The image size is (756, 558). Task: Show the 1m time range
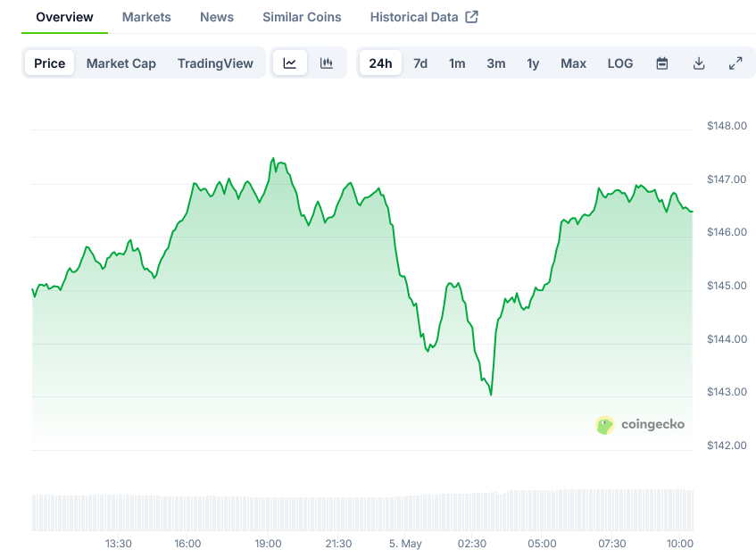point(457,63)
